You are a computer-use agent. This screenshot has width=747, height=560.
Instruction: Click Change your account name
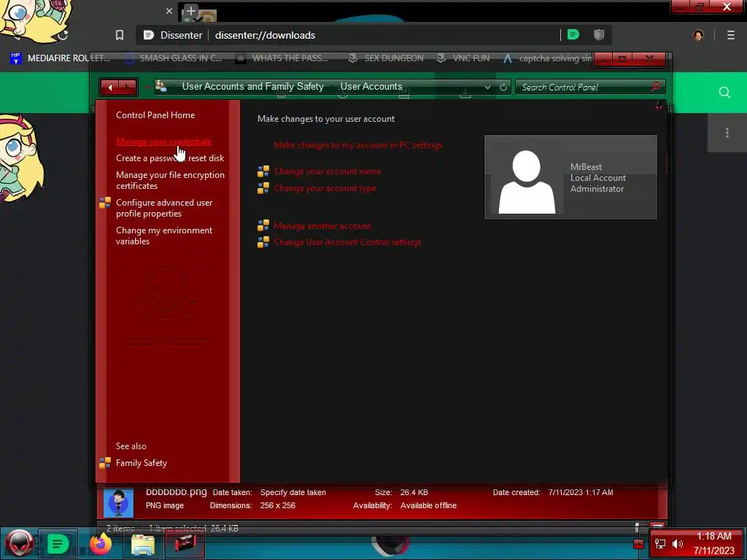pos(328,171)
